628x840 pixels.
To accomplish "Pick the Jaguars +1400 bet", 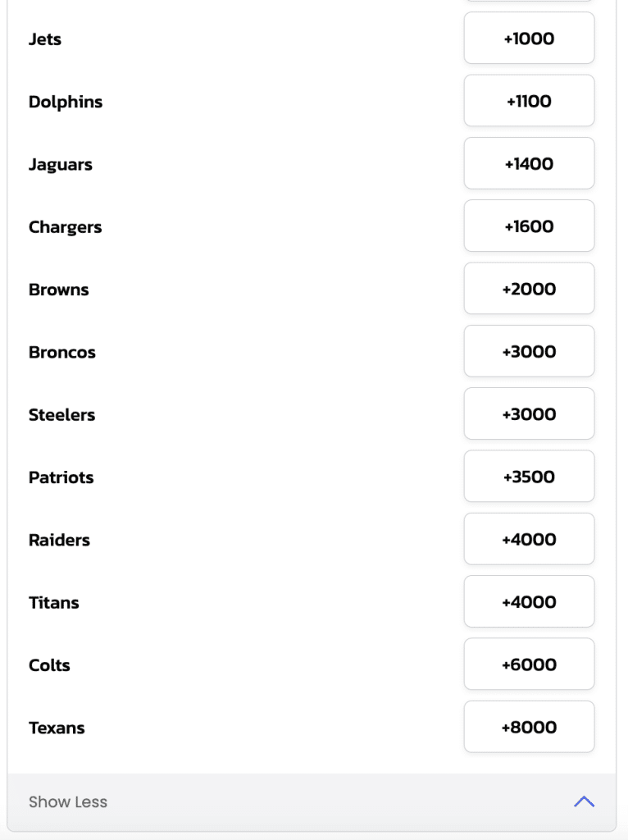I will click(529, 164).
